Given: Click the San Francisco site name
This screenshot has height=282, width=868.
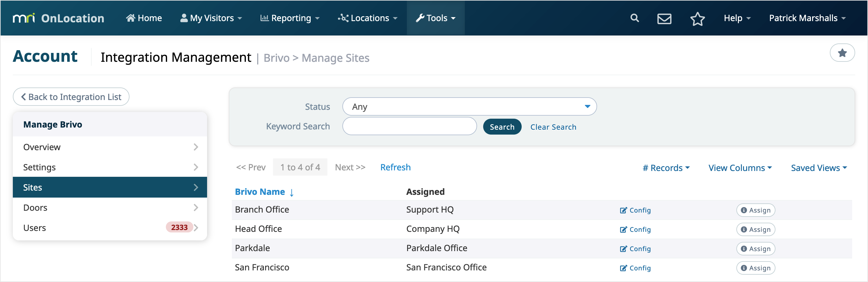Looking at the screenshot, I should point(262,267).
